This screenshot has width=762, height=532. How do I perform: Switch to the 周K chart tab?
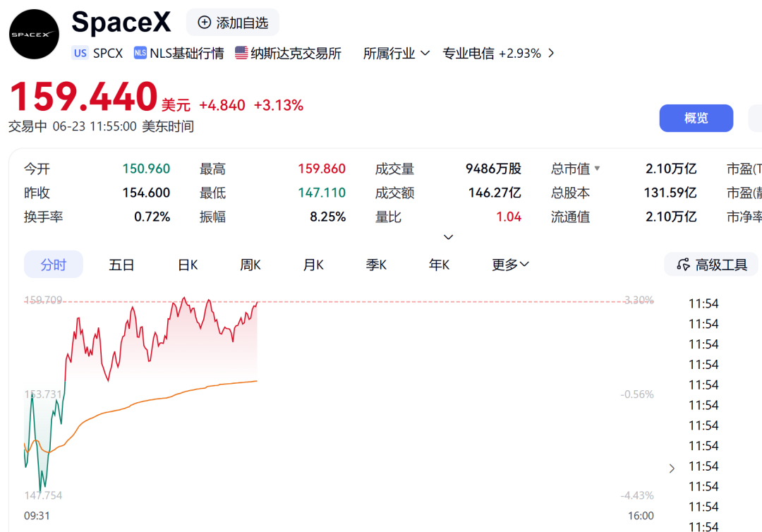pos(250,265)
